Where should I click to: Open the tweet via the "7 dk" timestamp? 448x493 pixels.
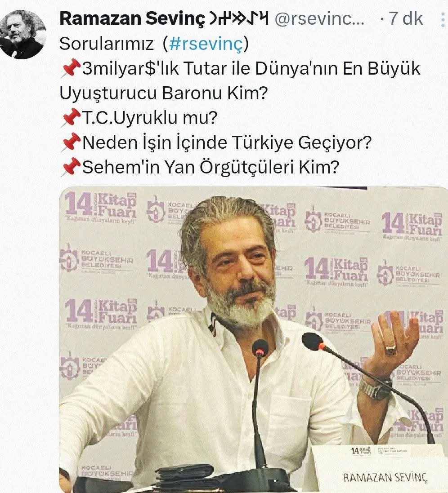[x=406, y=18]
